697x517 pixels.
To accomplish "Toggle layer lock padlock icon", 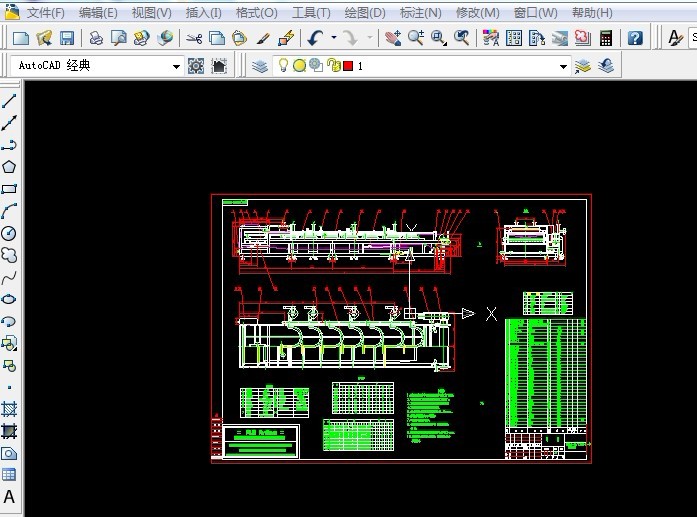I will pyautogui.click(x=333, y=65).
